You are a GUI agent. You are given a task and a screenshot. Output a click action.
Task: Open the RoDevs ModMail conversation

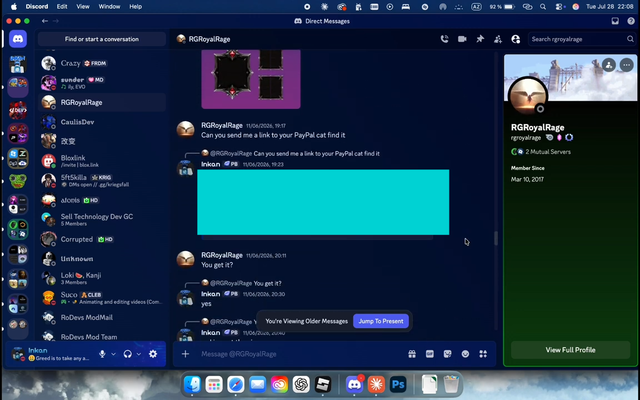[x=102, y=317]
